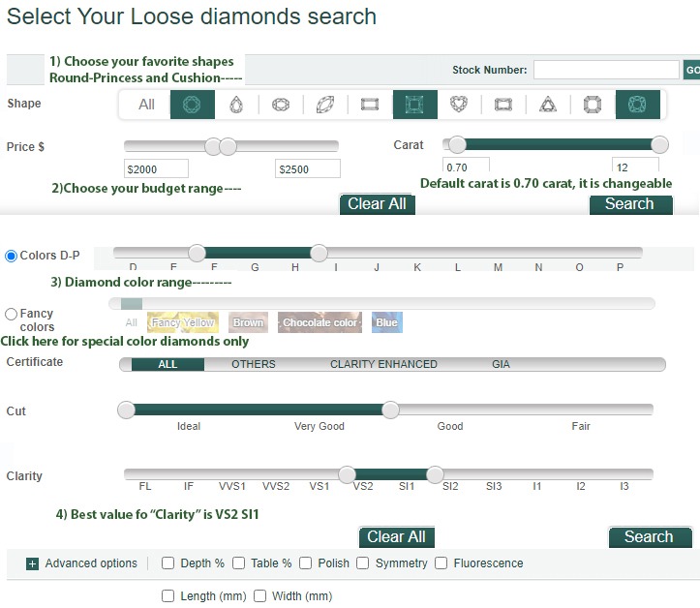Choose the Chocolate color swatch

pyautogui.click(x=320, y=322)
